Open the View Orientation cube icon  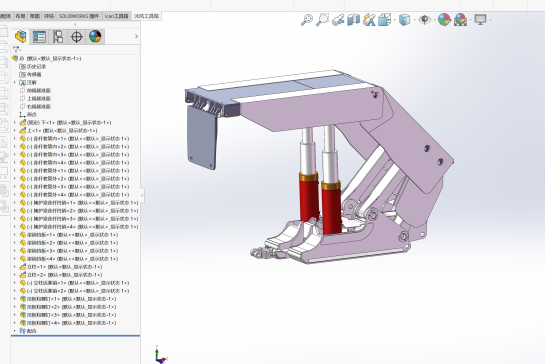pos(384,20)
